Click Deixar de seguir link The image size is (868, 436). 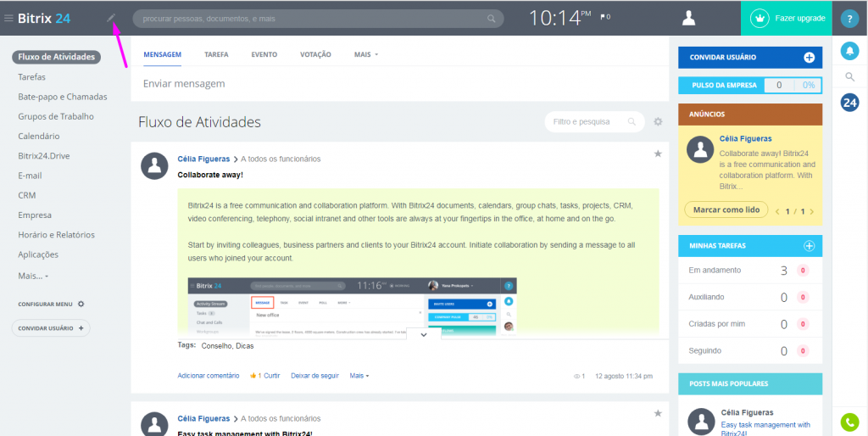pos(315,376)
